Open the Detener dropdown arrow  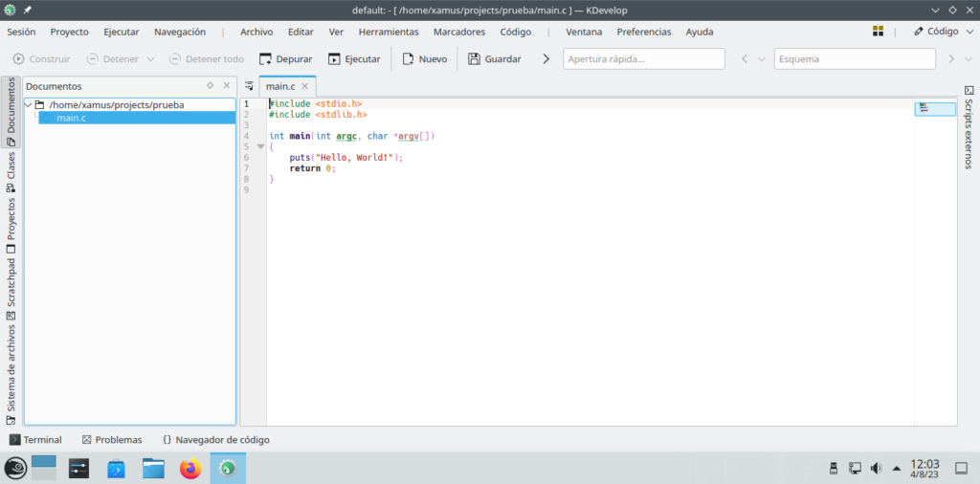[150, 58]
